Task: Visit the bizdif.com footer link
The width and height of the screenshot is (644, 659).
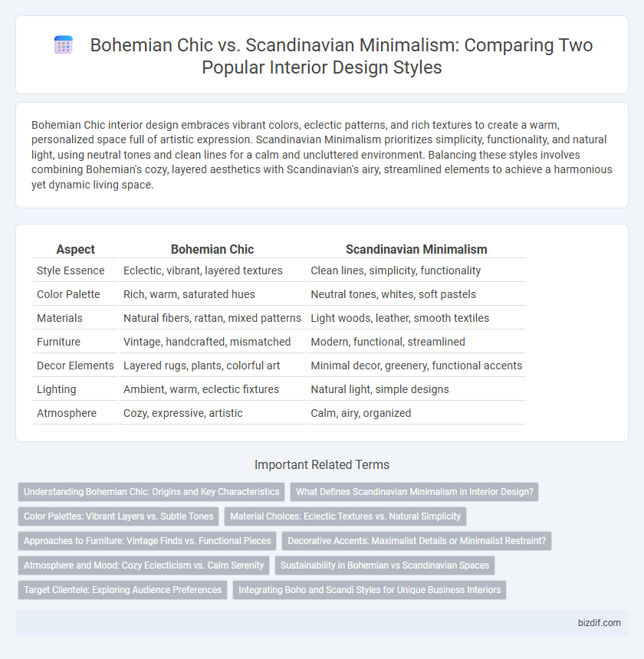Action: click(599, 623)
